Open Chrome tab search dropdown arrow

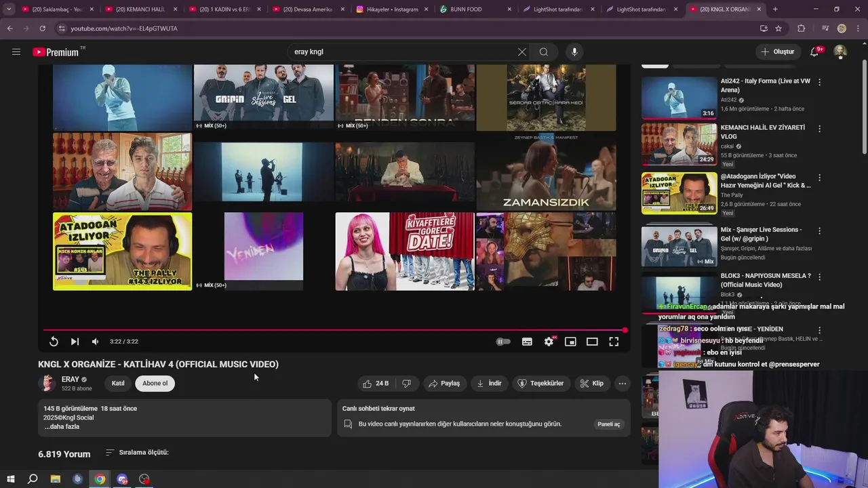point(9,9)
